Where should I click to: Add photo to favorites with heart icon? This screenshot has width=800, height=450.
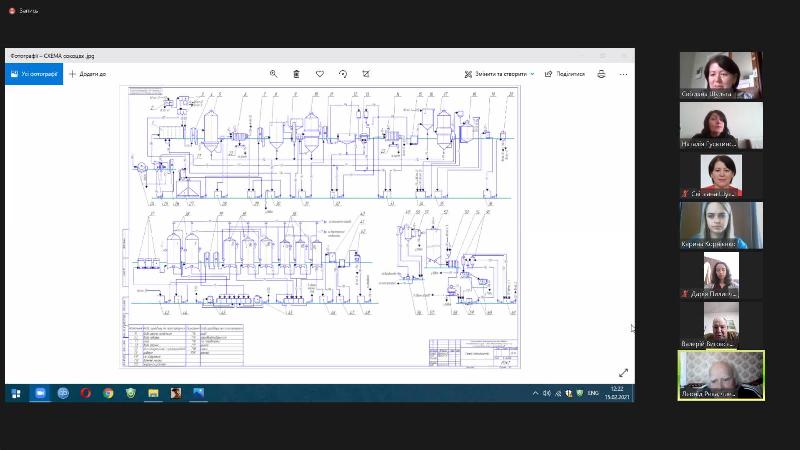click(320, 74)
